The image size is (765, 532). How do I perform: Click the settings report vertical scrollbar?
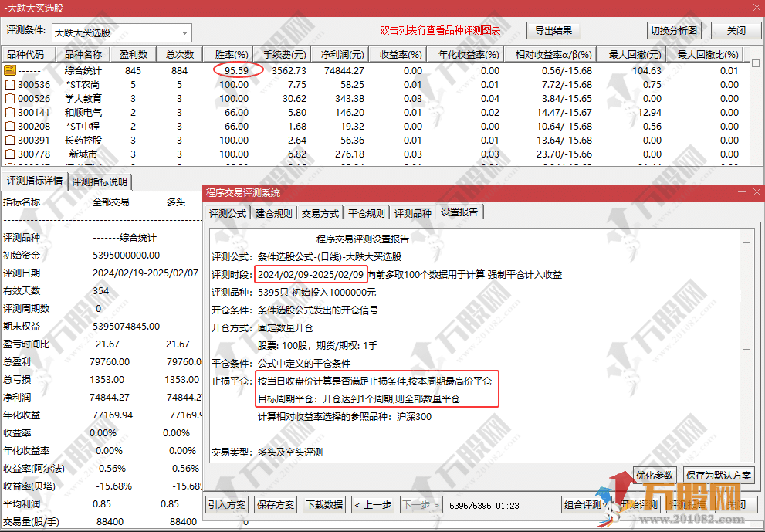pos(746,295)
